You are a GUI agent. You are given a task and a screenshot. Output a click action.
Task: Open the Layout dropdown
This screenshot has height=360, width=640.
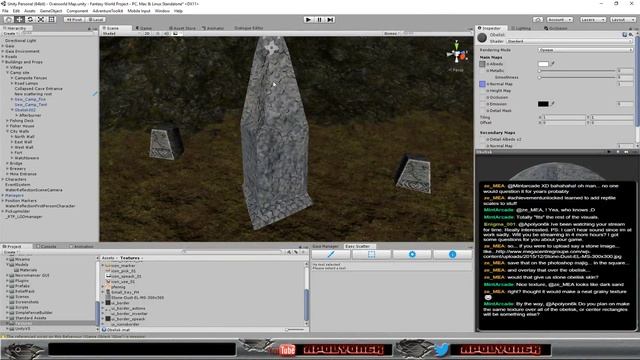[622, 19]
